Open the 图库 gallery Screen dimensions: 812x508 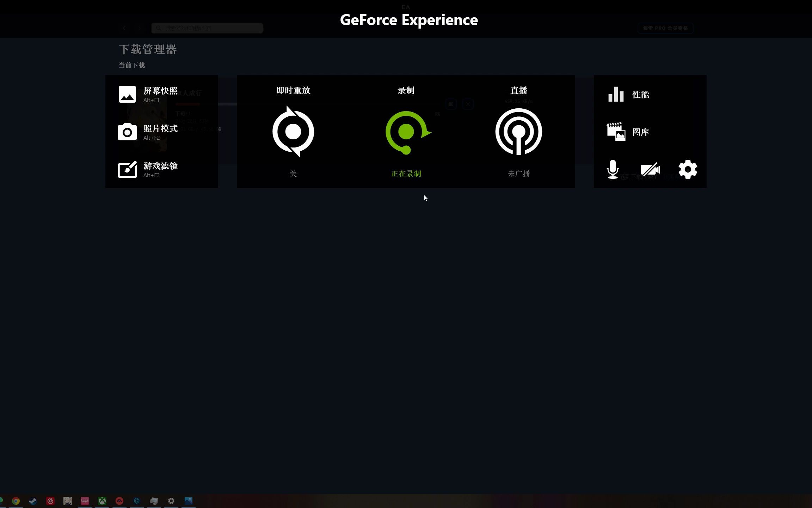[628, 132]
